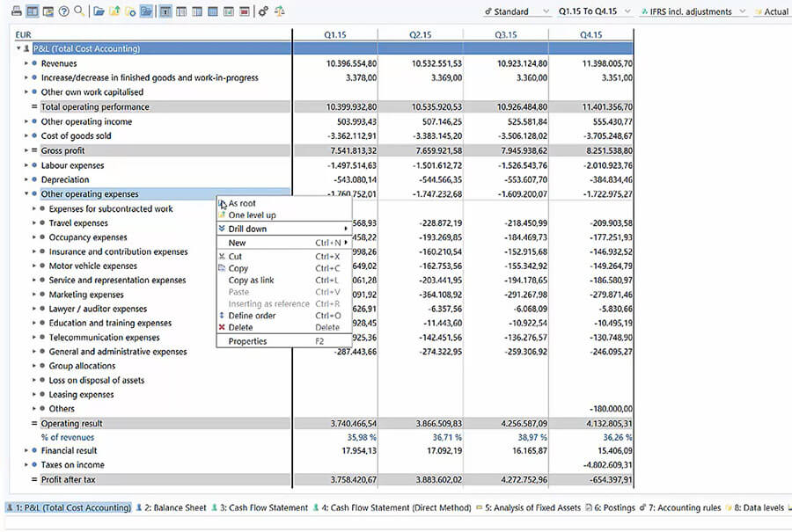Select Properties in the context menu
The width and height of the screenshot is (792, 532).
[x=247, y=341]
